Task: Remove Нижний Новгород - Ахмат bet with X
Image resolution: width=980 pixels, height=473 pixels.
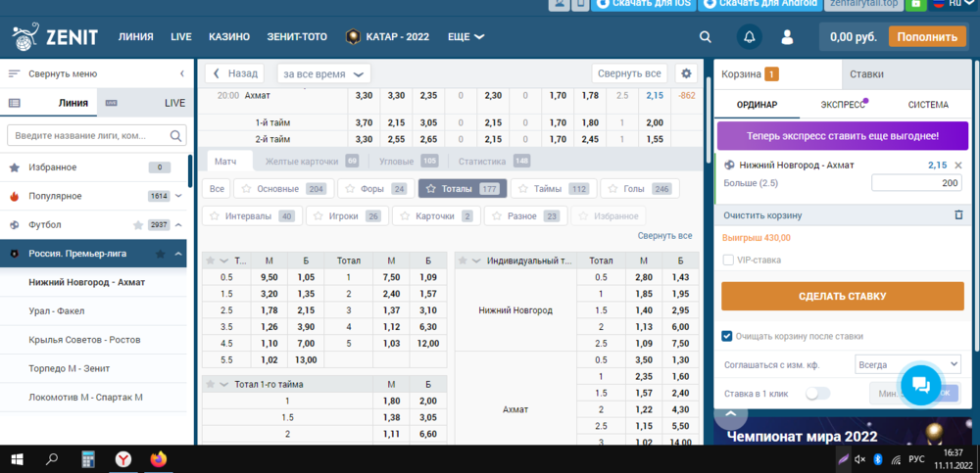Action: coord(958,165)
